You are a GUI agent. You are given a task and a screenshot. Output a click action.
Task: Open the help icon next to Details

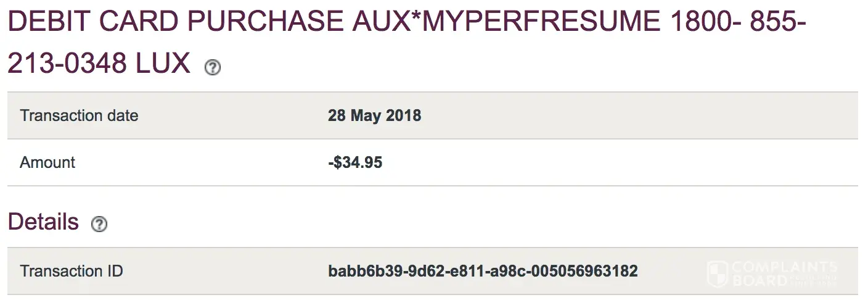(99, 225)
